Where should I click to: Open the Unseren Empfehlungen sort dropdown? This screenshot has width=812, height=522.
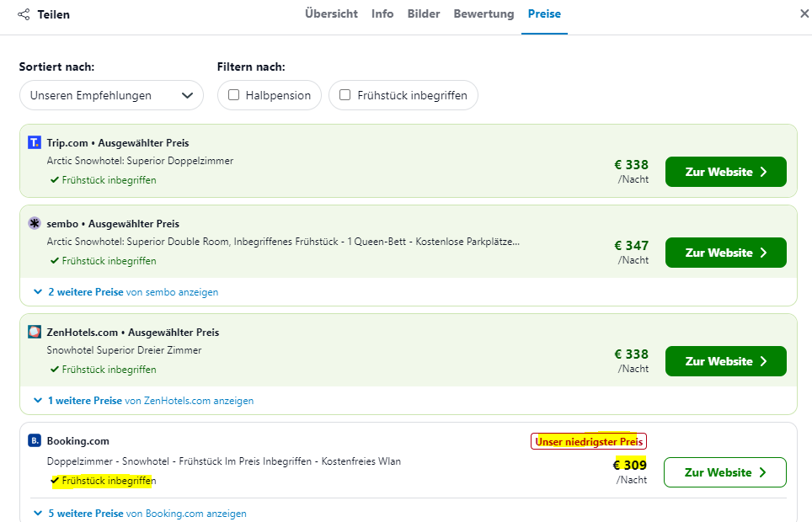(x=111, y=95)
